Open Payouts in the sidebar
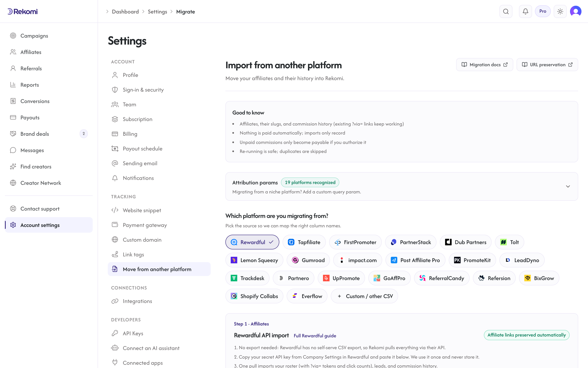This screenshot has width=588, height=368. (49, 118)
